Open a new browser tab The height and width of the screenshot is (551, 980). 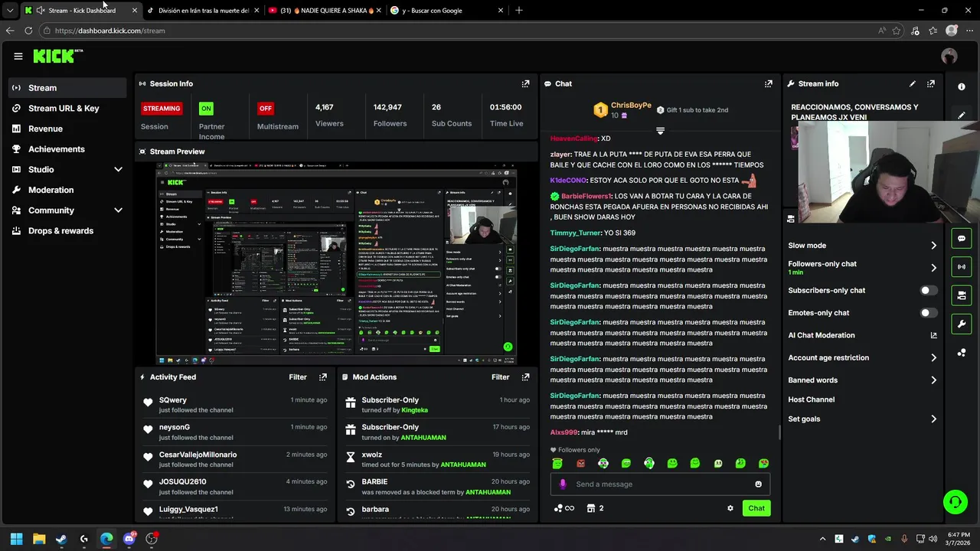tap(518, 11)
